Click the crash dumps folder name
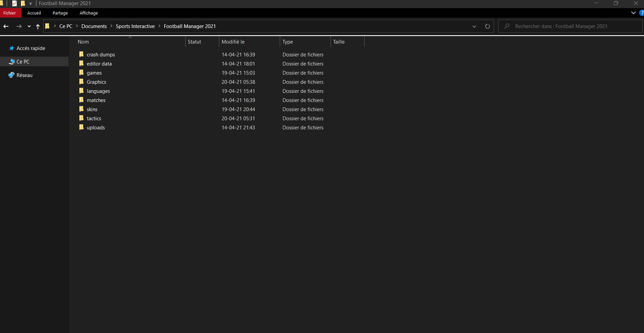Image resolution: width=644 pixels, height=333 pixels. [x=101, y=55]
